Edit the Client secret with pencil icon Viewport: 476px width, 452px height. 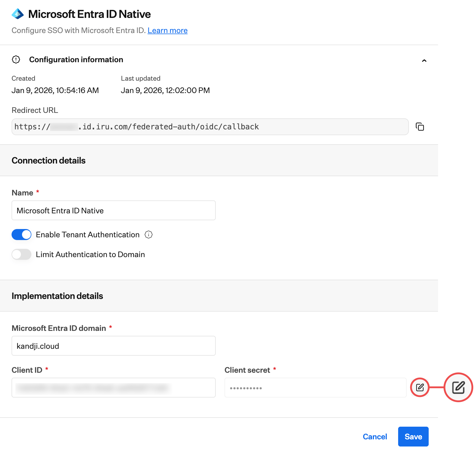(x=420, y=388)
